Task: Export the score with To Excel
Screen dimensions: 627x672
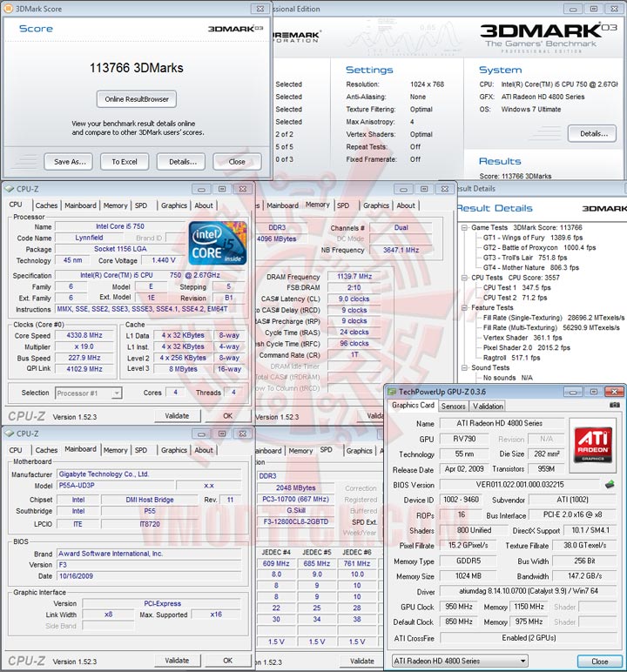Action: (125, 162)
